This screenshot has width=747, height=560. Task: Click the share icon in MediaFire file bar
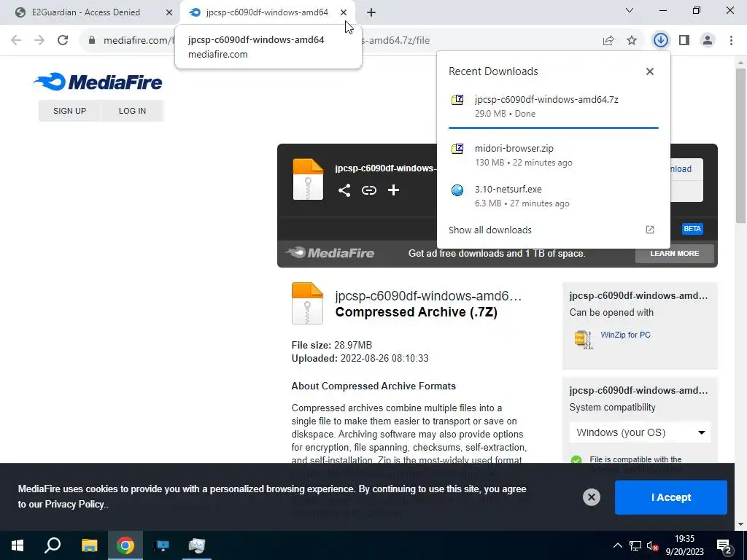(x=344, y=190)
